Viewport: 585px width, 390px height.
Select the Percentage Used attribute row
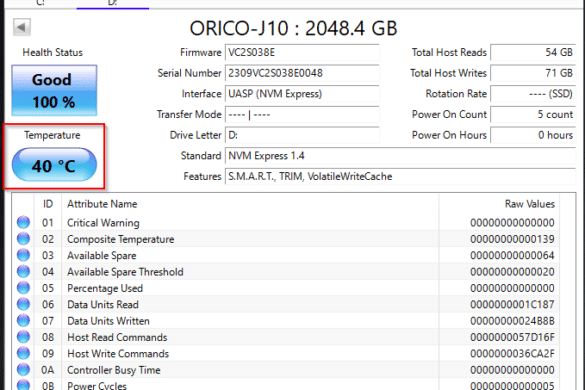[285, 288]
